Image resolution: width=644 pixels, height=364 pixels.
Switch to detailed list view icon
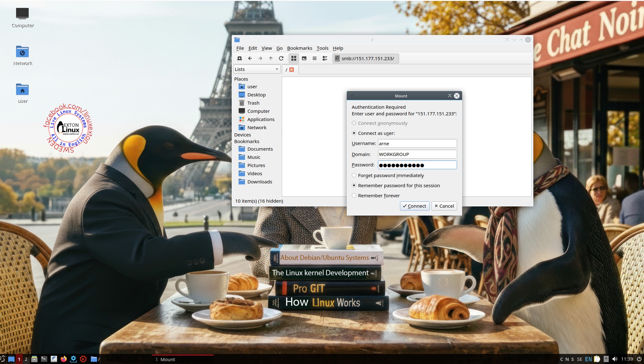tap(325, 58)
